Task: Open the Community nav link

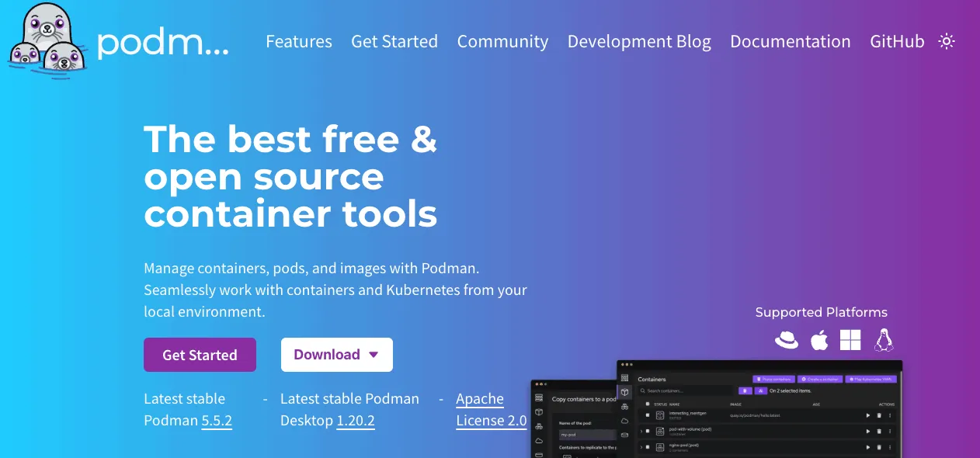Action: point(502,41)
